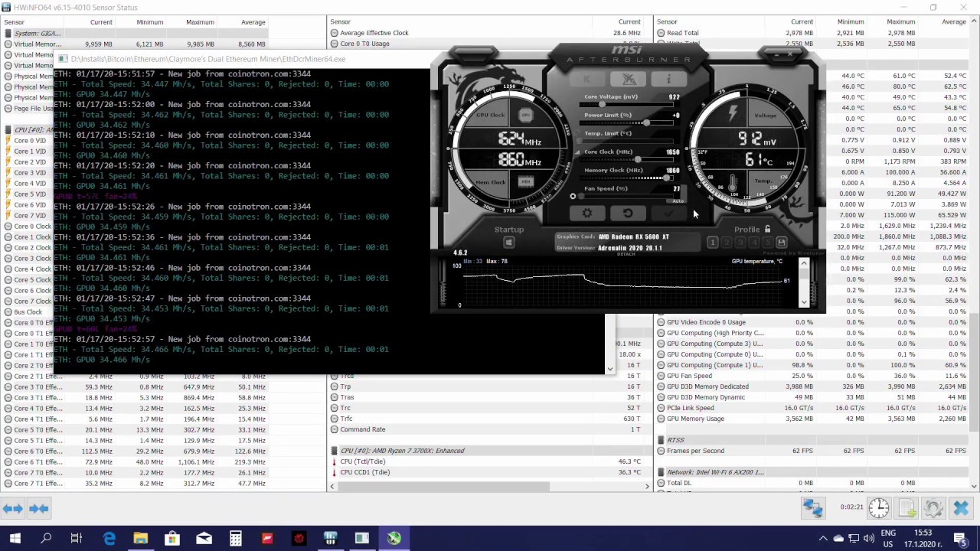
Task: Open Microsoft Store from taskbar
Action: 172,539
